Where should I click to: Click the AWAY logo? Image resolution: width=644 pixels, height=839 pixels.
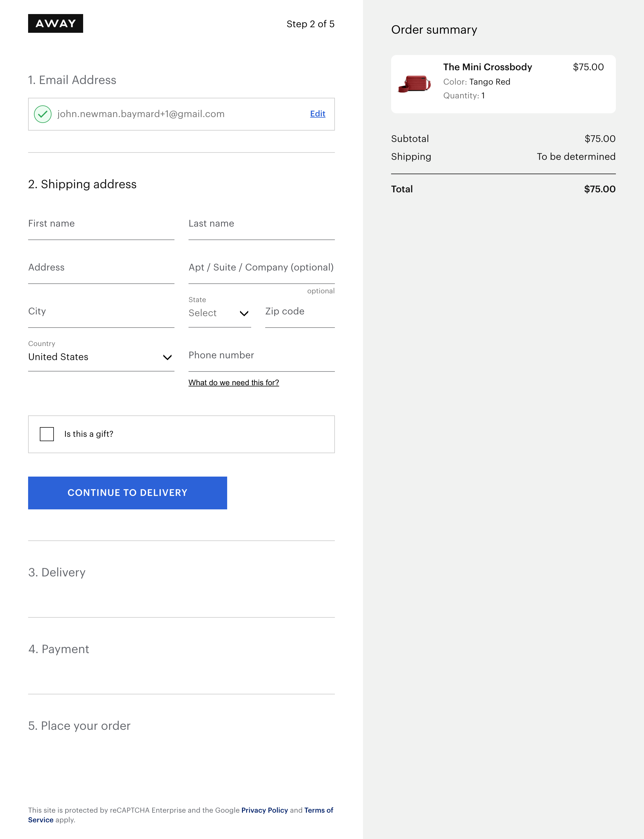click(x=55, y=23)
